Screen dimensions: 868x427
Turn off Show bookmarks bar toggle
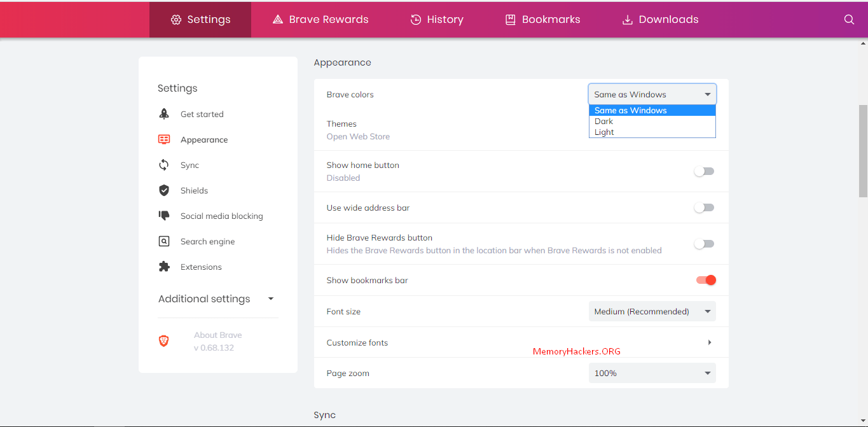[706, 280]
